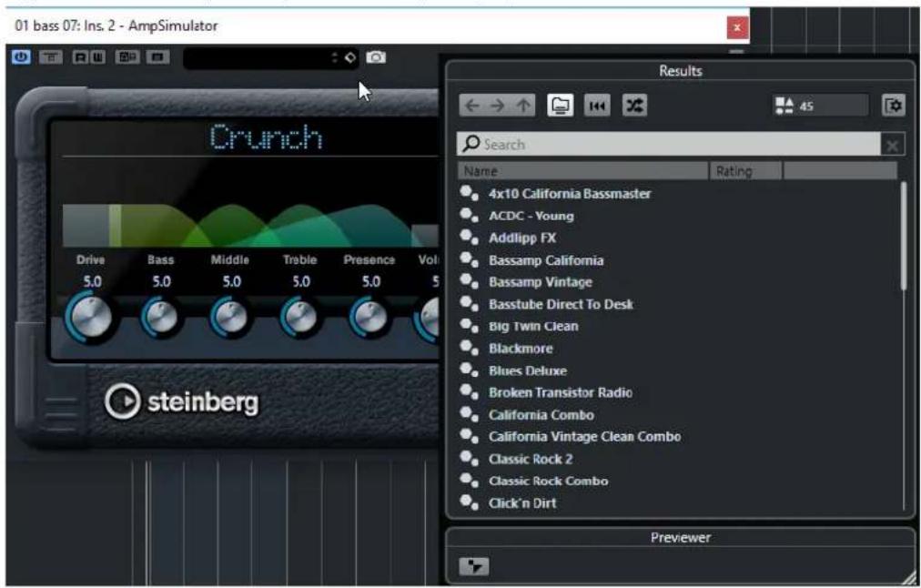Click the camera snapshot icon
This screenshot has height=588, width=921.
[376, 57]
